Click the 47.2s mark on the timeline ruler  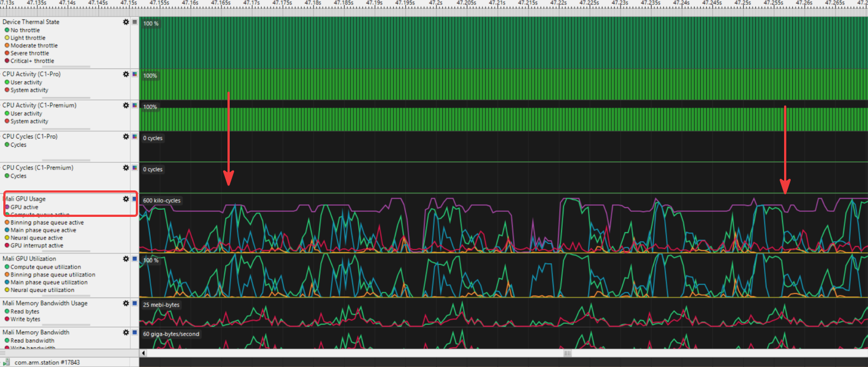point(436,3)
